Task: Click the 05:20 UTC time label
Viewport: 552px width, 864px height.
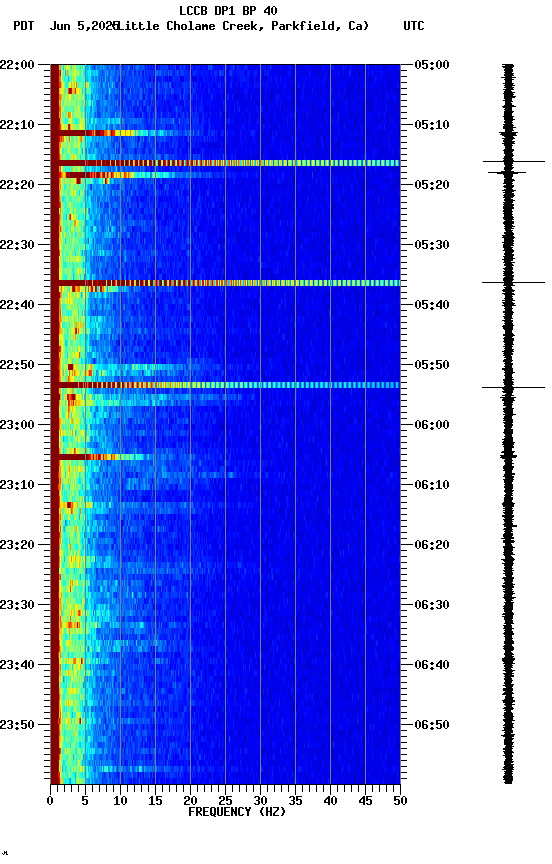Action: click(432, 185)
